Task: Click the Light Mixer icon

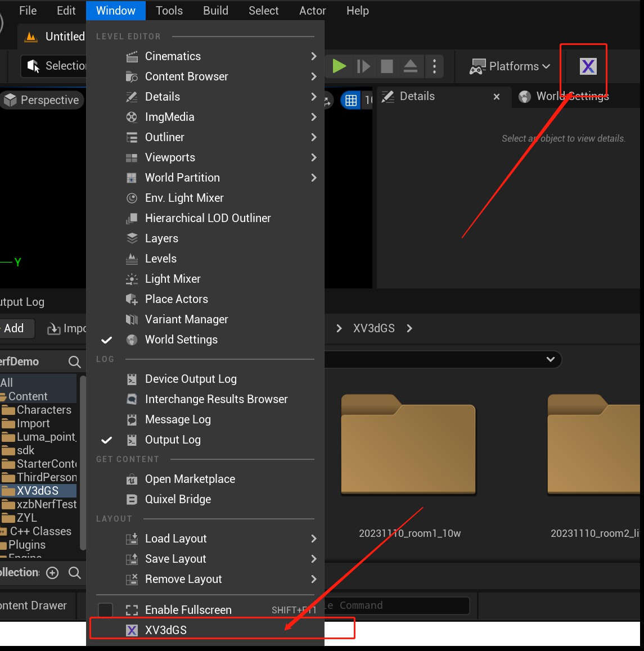Action: [x=132, y=279]
